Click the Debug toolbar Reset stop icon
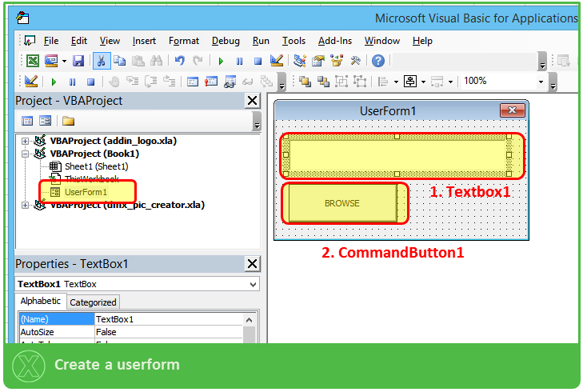This screenshot has height=392, width=583. click(x=90, y=82)
